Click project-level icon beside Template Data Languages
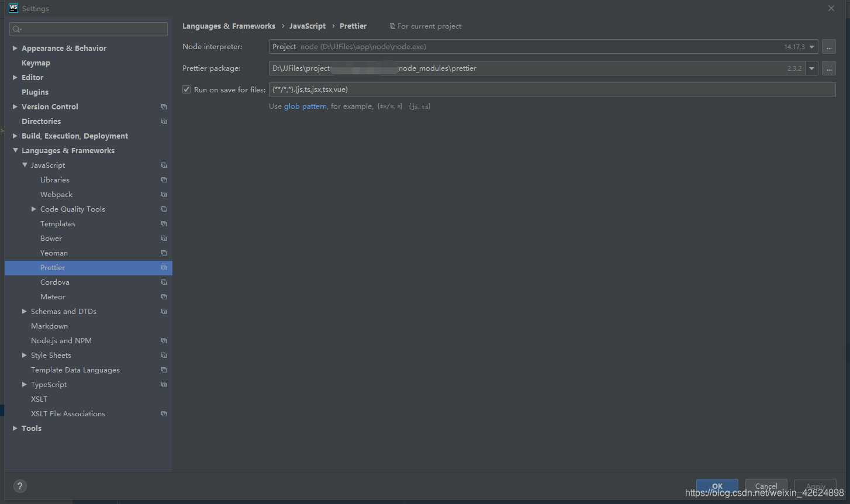Image resolution: width=850 pixels, height=504 pixels. 164,370
